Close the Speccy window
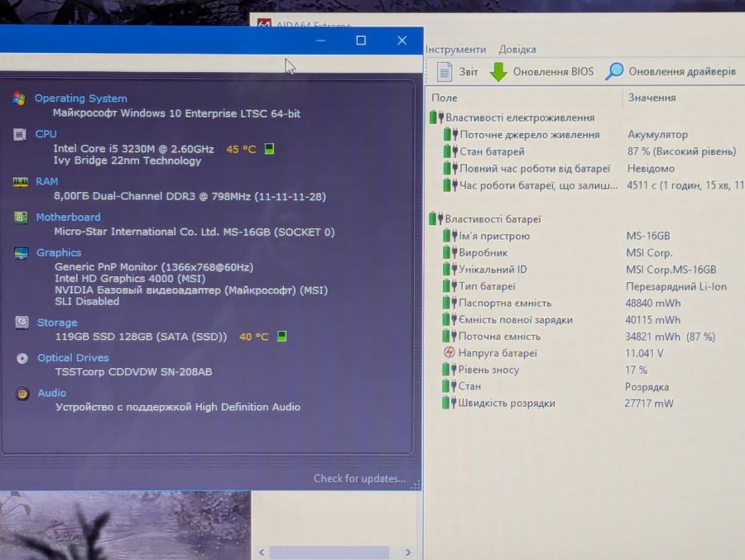This screenshot has height=560, width=745. (x=402, y=41)
